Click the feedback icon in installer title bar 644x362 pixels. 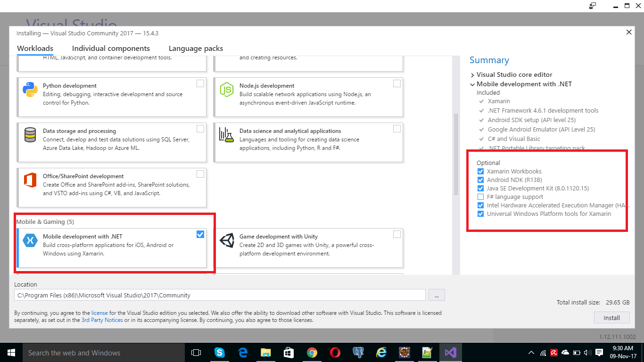tap(593, 6)
